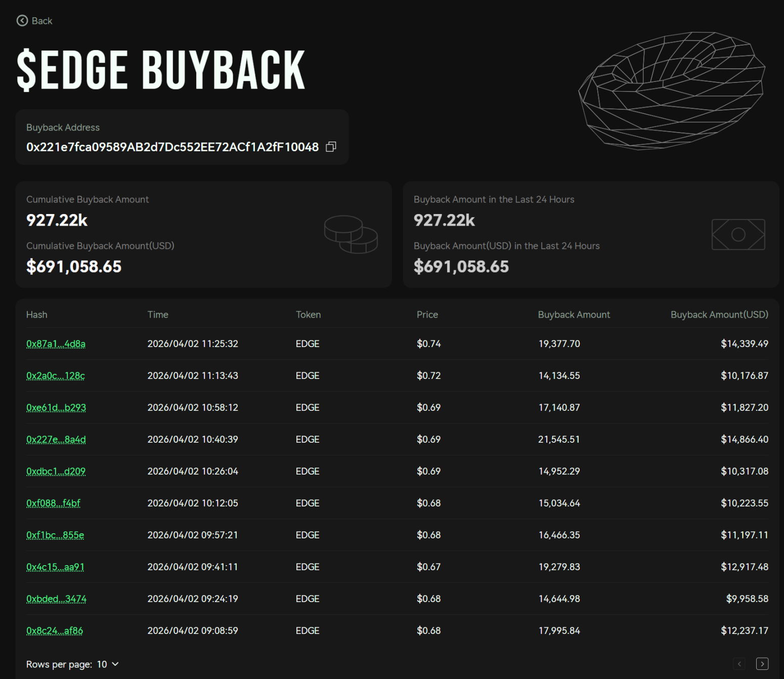This screenshot has height=679, width=784.
Task: Copy the buyback address
Action: (331, 147)
